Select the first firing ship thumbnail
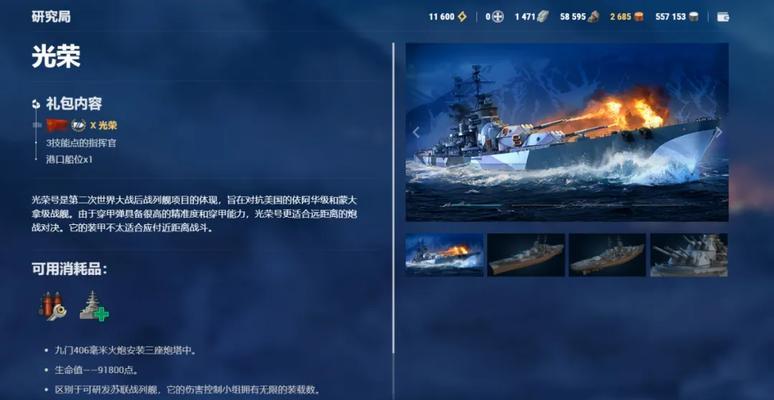 (x=444, y=254)
